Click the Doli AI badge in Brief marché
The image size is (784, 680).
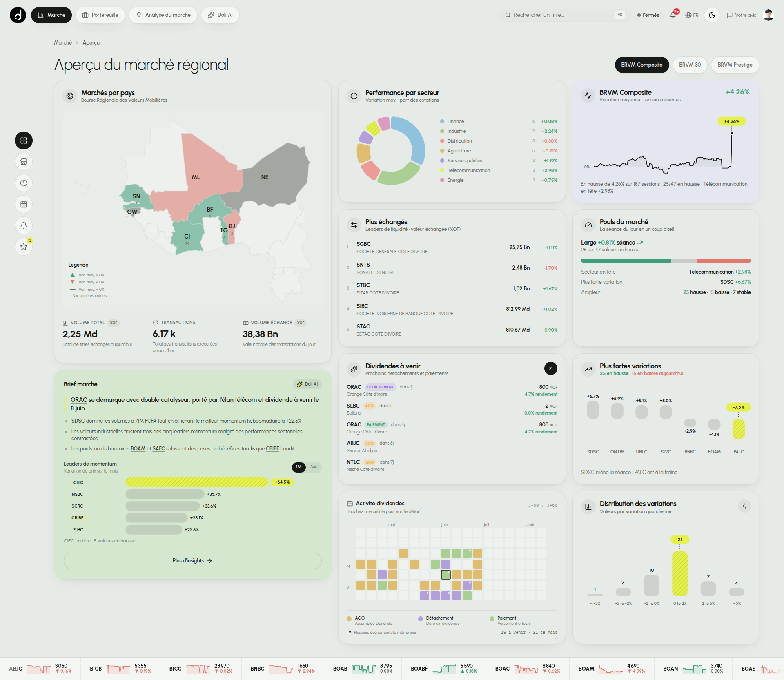307,384
